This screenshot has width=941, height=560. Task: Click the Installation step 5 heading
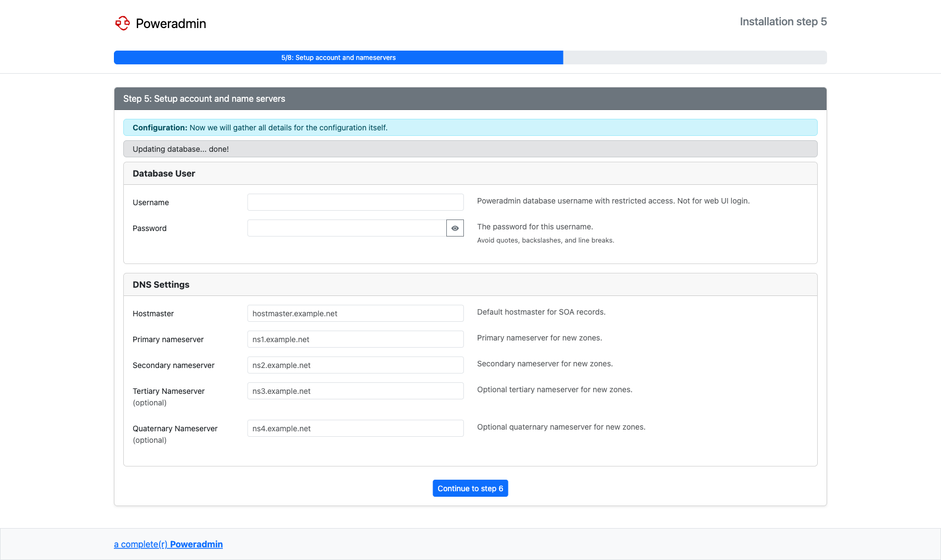(783, 22)
